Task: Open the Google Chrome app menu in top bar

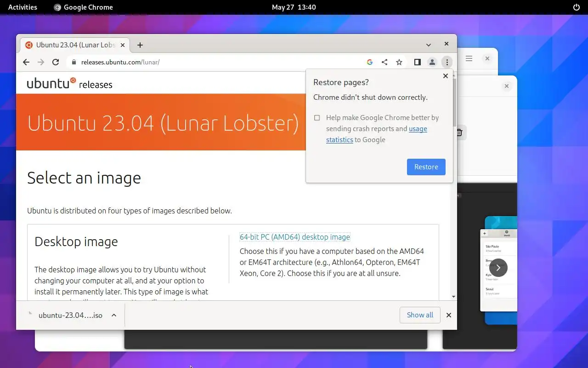Action: click(x=83, y=7)
